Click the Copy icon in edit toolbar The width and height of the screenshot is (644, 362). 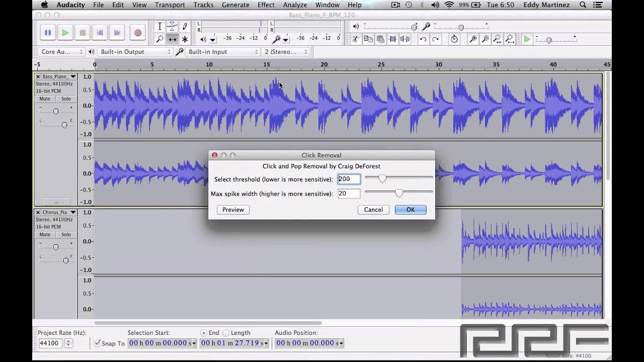point(368,39)
